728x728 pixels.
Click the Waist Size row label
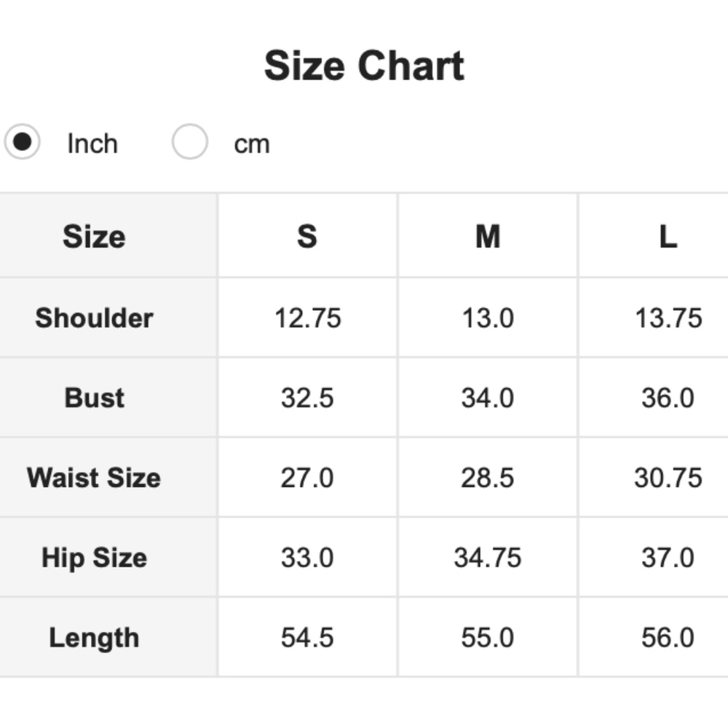[94, 478]
